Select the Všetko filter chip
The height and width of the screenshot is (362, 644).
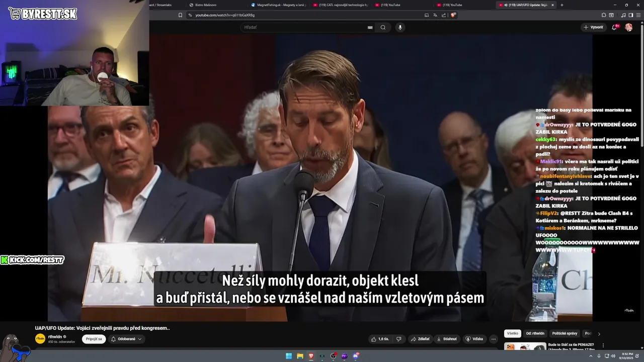coord(512,333)
